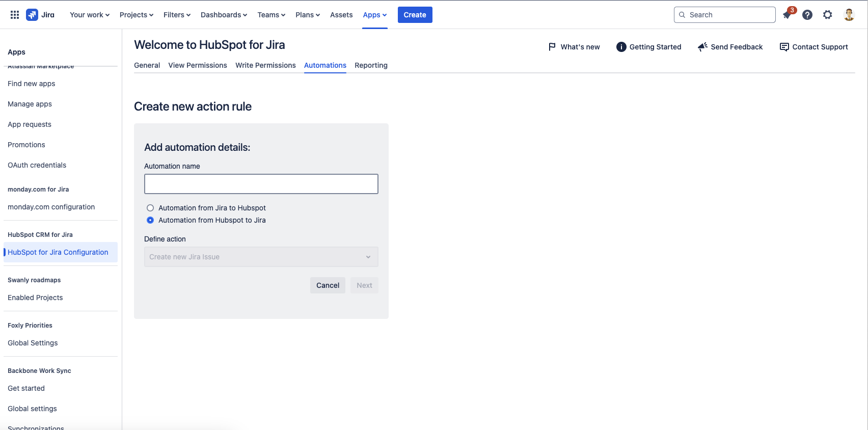Open Get started under Backbone Work Sync
This screenshot has height=430, width=868.
coord(26,388)
